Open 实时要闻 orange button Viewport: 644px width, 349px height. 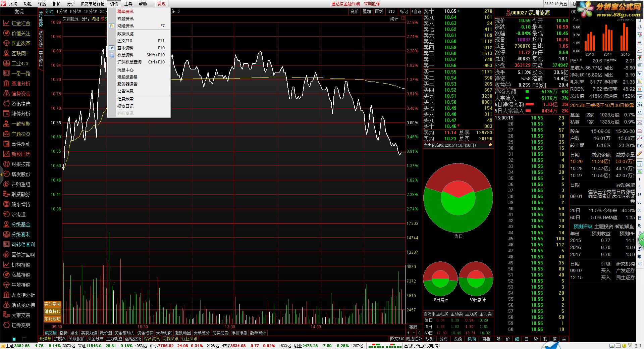(53, 304)
